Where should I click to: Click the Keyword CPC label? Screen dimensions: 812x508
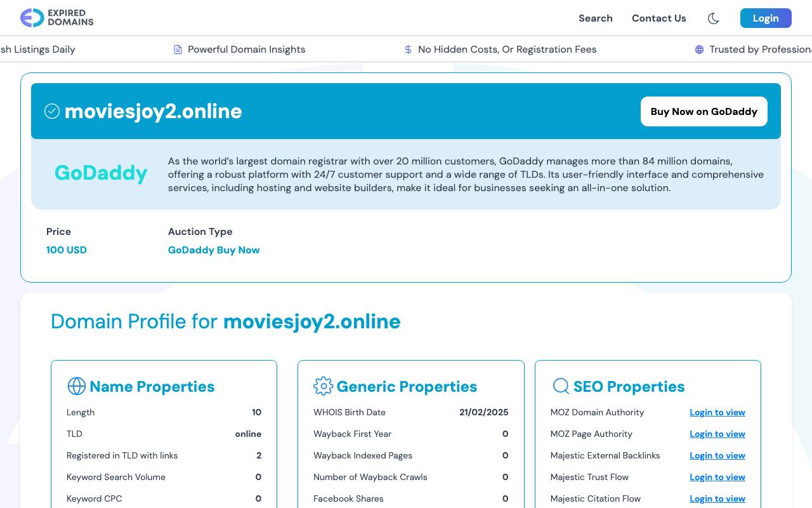click(95, 498)
